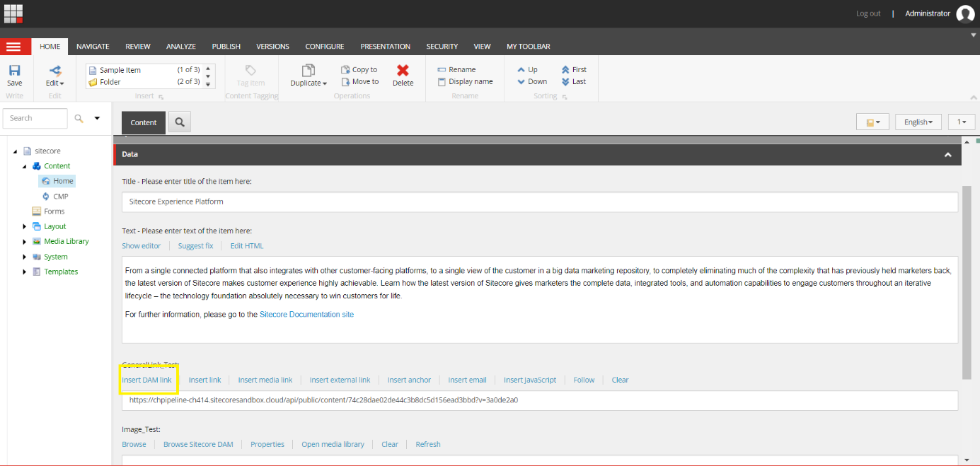Expand the System tree node
This screenshot has height=466, width=980.
24,257
